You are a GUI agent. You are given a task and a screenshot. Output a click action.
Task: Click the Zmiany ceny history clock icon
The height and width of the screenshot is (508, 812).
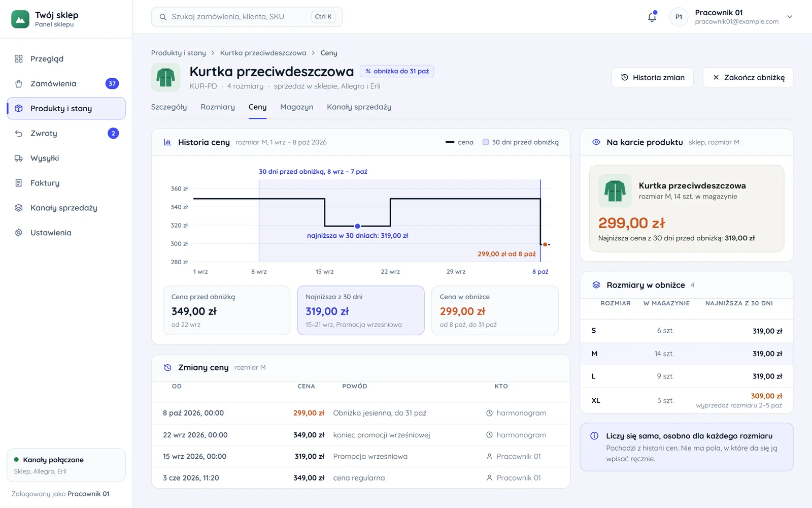(167, 368)
